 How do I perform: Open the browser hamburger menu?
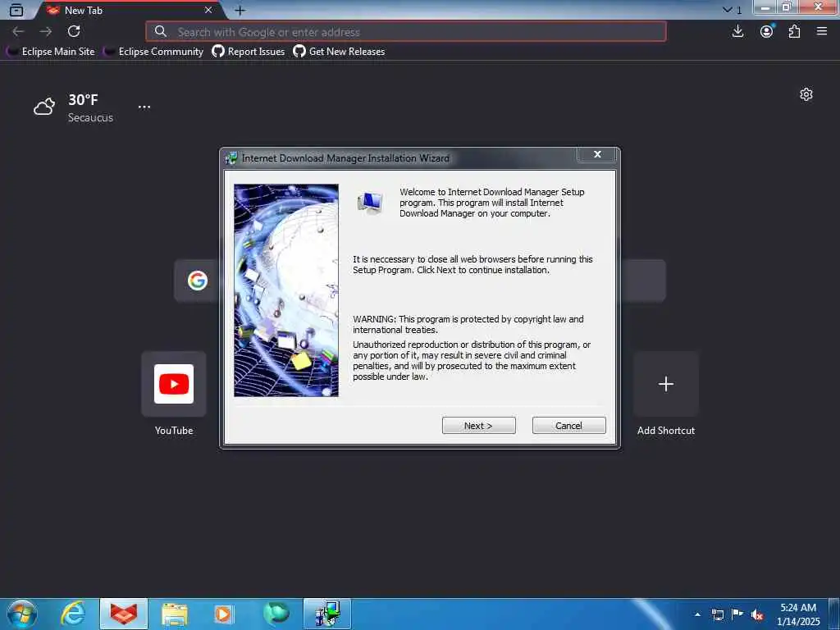click(x=822, y=32)
